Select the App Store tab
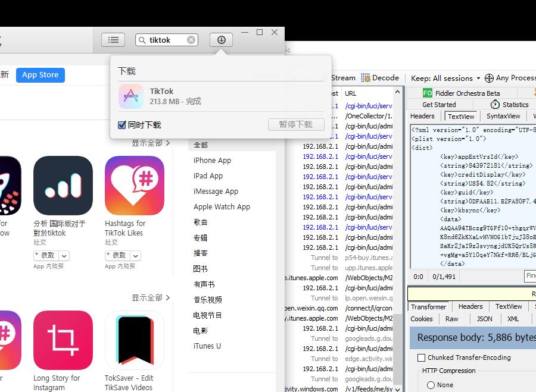This screenshot has width=536, height=392. (40, 74)
